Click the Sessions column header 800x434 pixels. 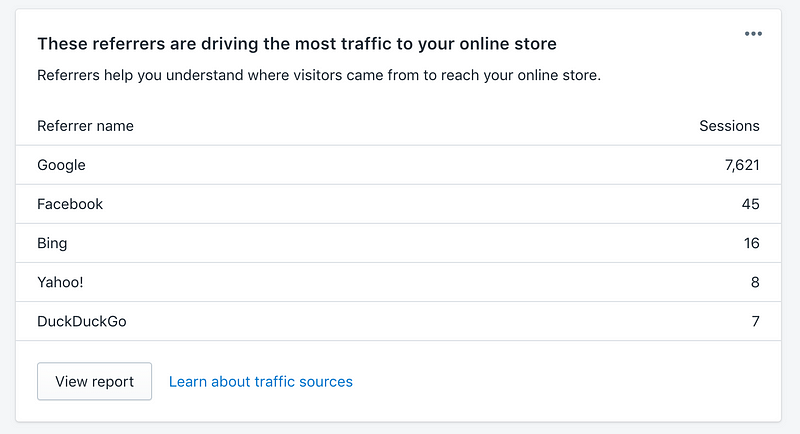729,126
